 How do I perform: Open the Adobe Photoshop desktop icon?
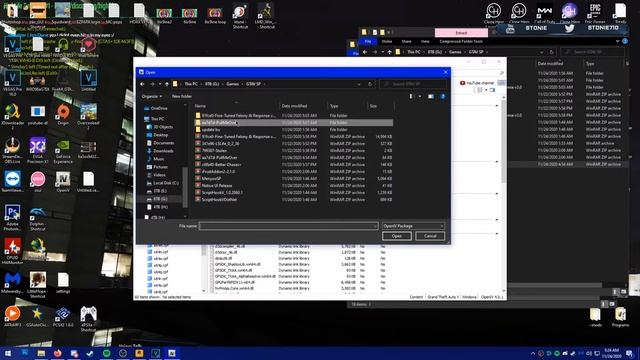point(12,217)
